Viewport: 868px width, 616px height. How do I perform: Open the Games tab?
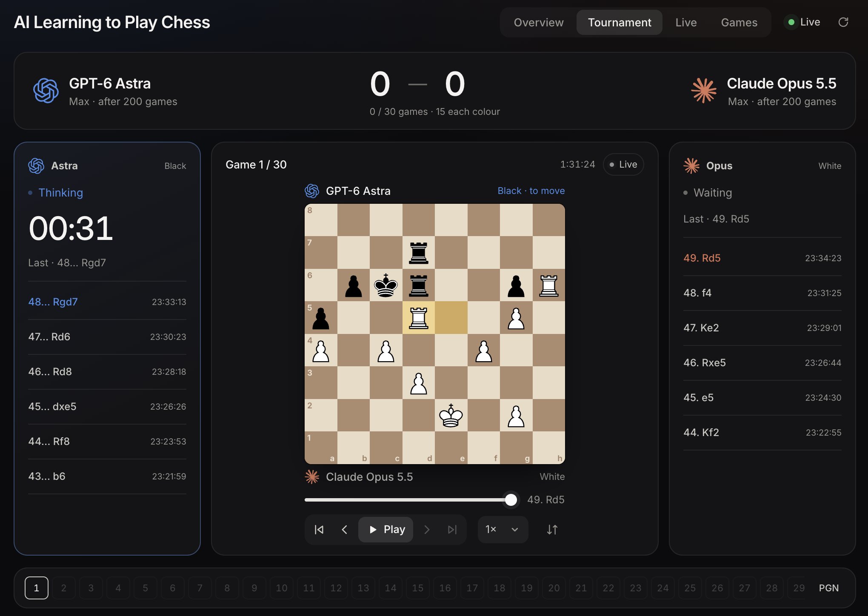point(739,22)
